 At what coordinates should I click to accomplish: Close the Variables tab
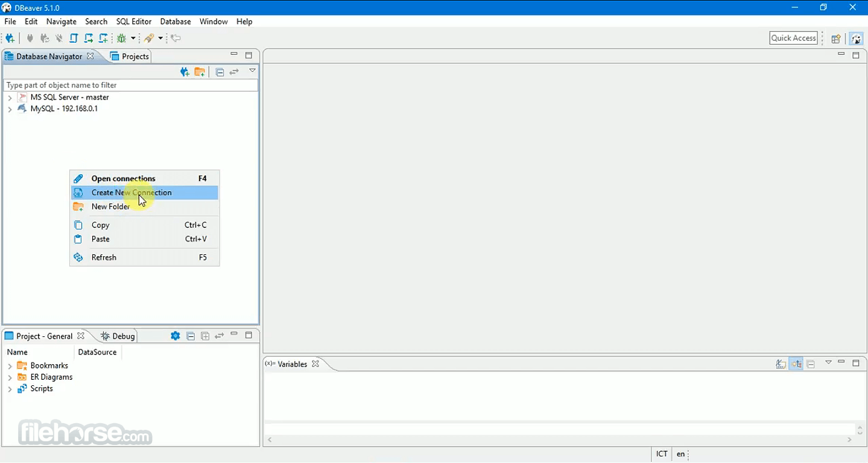315,364
